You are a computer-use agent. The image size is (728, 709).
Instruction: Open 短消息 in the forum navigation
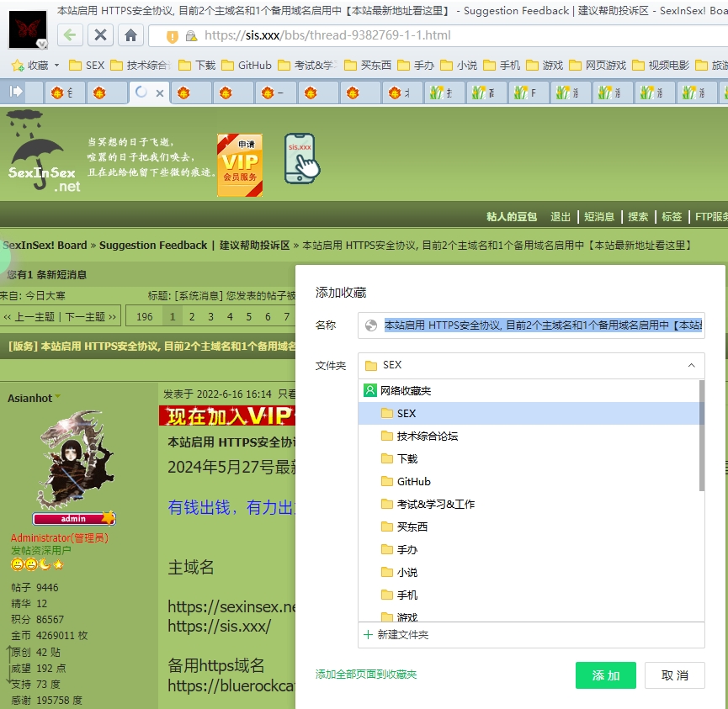point(599,217)
